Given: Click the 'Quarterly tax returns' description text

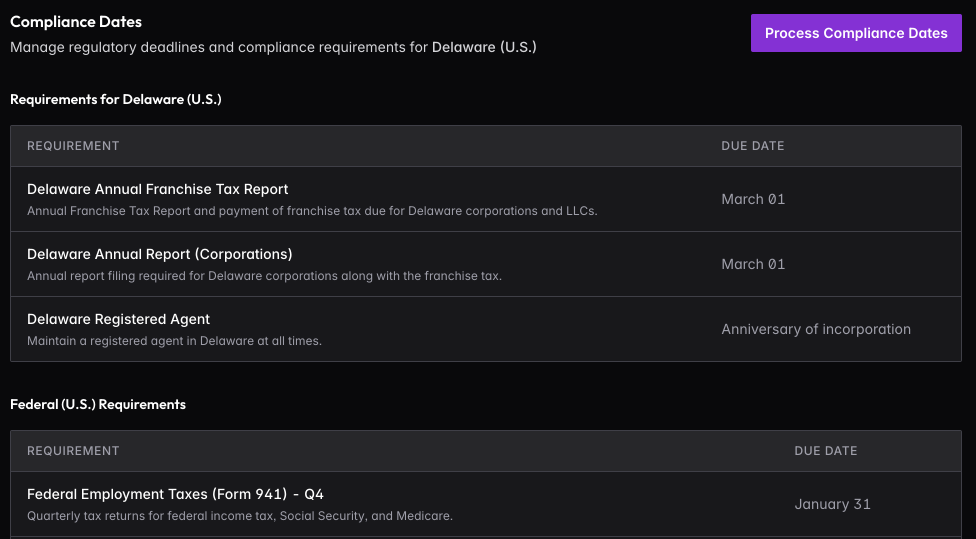Looking at the screenshot, I should (x=239, y=516).
